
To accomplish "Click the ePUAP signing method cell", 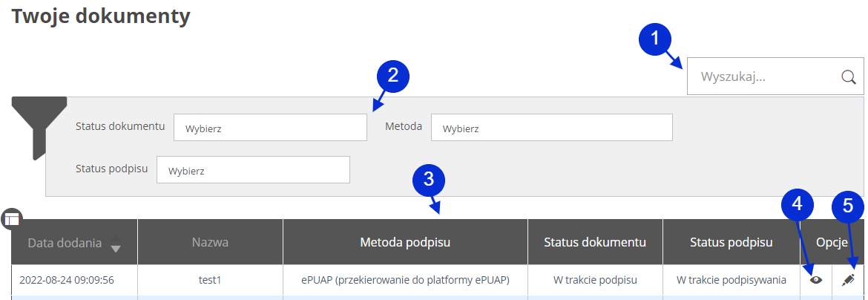I will (405, 281).
